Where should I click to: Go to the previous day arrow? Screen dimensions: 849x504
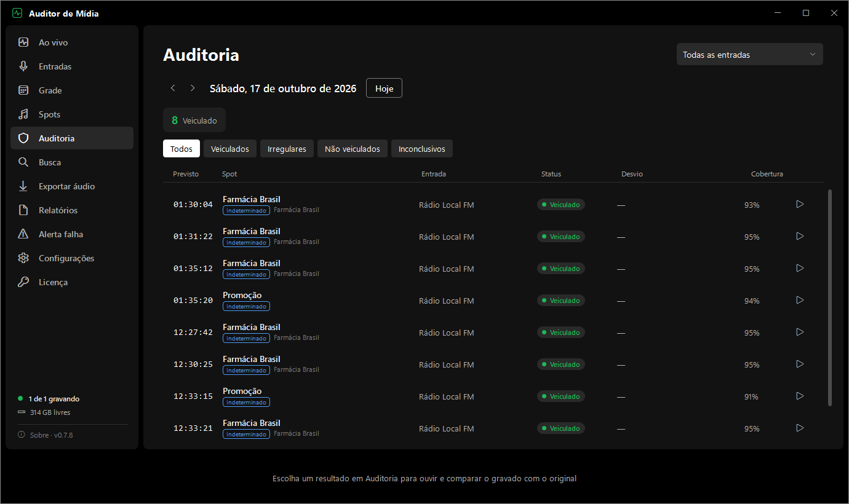pyautogui.click(x=173, y=88)
